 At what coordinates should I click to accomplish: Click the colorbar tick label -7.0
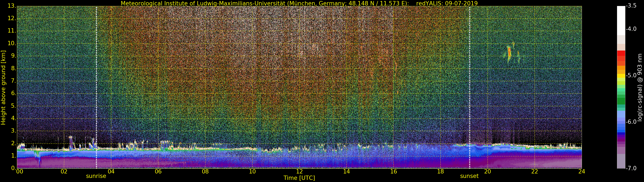point(631,168)
